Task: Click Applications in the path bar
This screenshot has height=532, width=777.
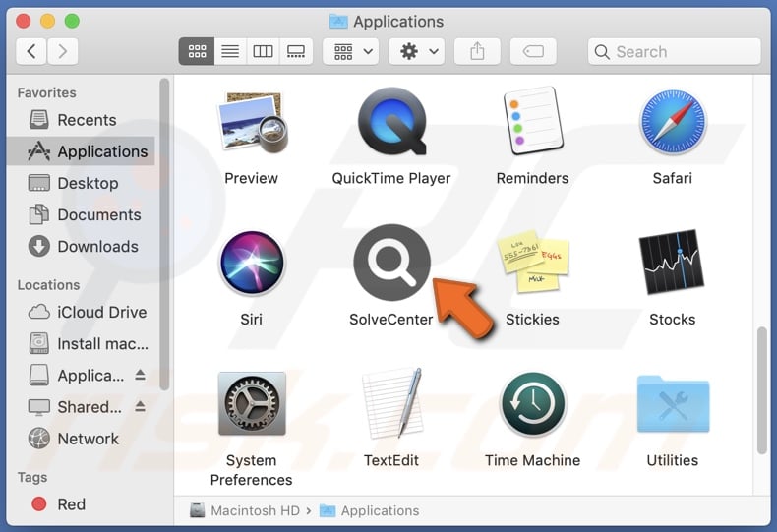Action: [369, 510]
